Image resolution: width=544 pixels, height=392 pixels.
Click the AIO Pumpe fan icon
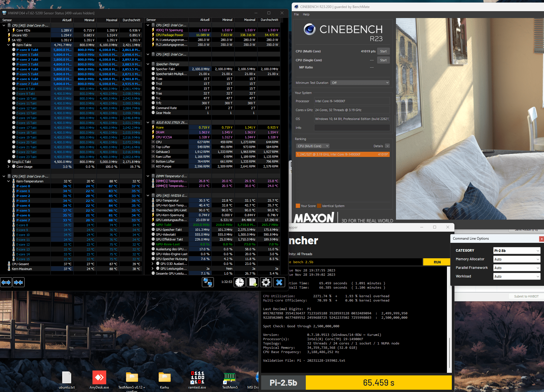pos(153,166)
